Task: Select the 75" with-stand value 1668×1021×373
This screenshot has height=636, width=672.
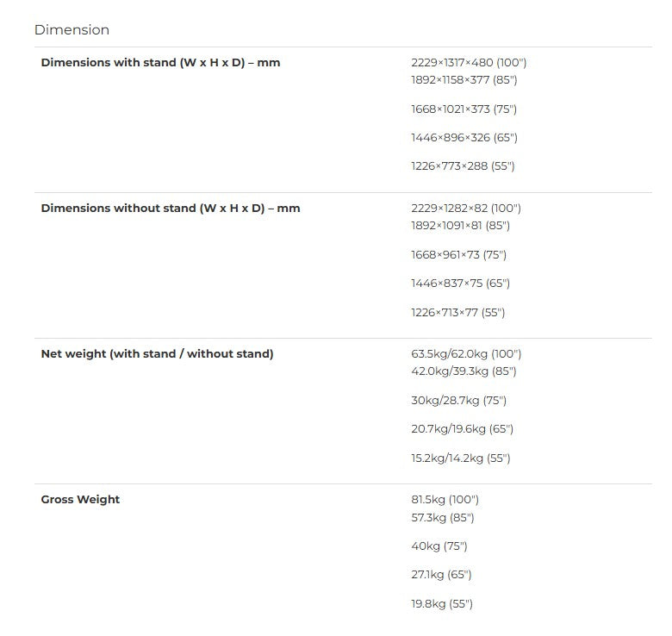Action: click(x=464, y=109)
